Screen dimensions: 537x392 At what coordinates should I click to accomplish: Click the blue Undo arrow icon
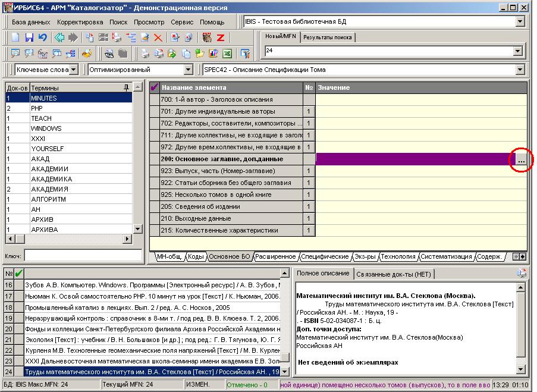click(x=42, y=37)
